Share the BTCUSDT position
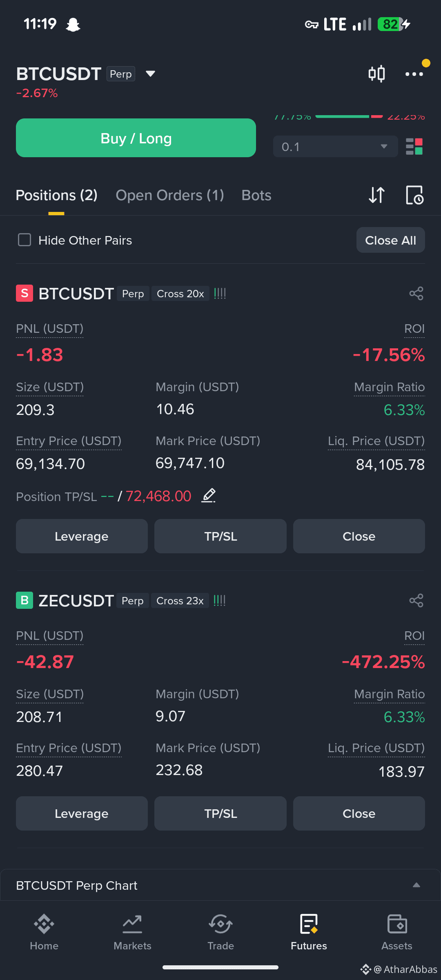441x980 pixels. point(416,294)
